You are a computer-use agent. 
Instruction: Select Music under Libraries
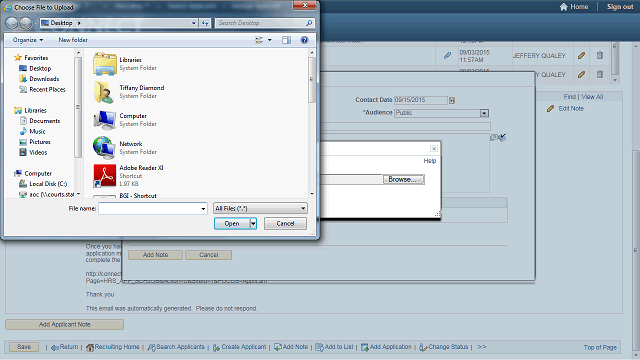pyautogui.click(x=37, y=131)
